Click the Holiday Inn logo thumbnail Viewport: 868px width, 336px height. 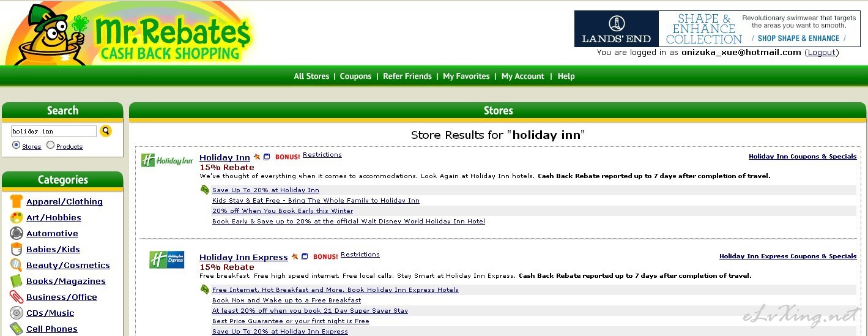166,160
